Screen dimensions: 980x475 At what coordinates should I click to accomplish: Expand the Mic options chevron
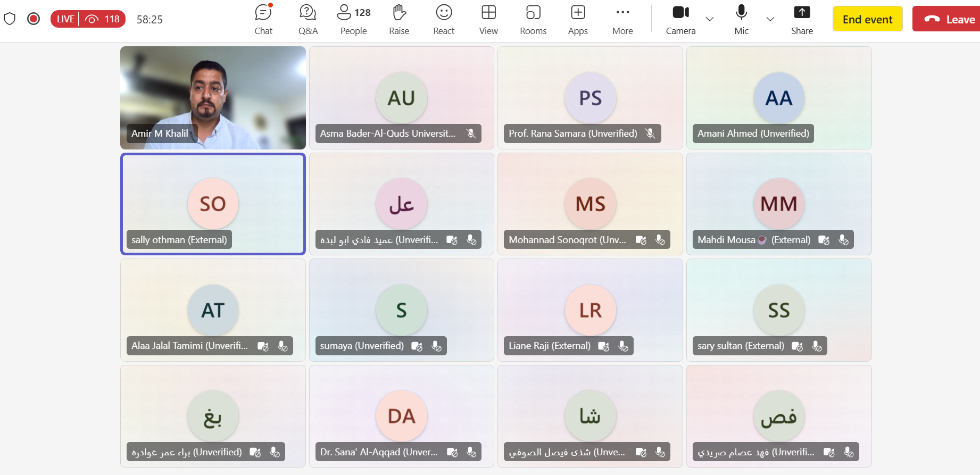tap(770, 19)
